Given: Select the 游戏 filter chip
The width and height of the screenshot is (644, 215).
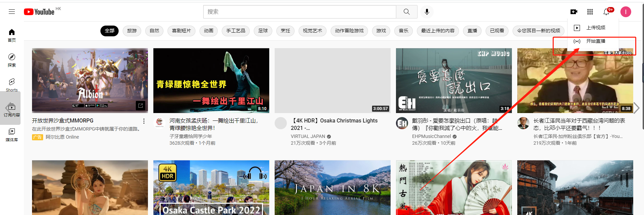Looking at the screenshot, I should click(x=381, y=31).
